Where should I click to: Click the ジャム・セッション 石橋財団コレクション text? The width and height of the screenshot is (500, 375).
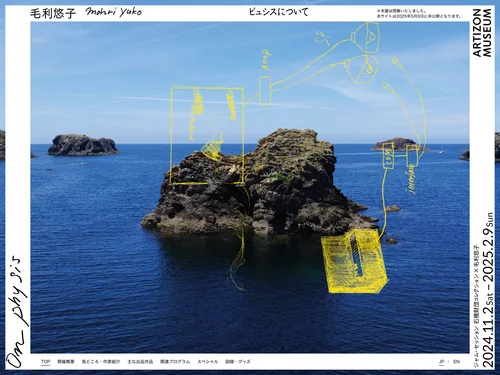click(x=476, y=307)
